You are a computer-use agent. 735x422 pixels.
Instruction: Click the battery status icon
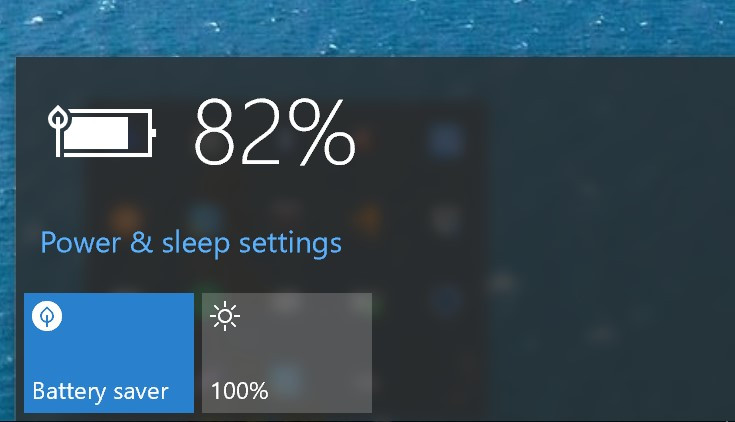[x=102, y=132]
